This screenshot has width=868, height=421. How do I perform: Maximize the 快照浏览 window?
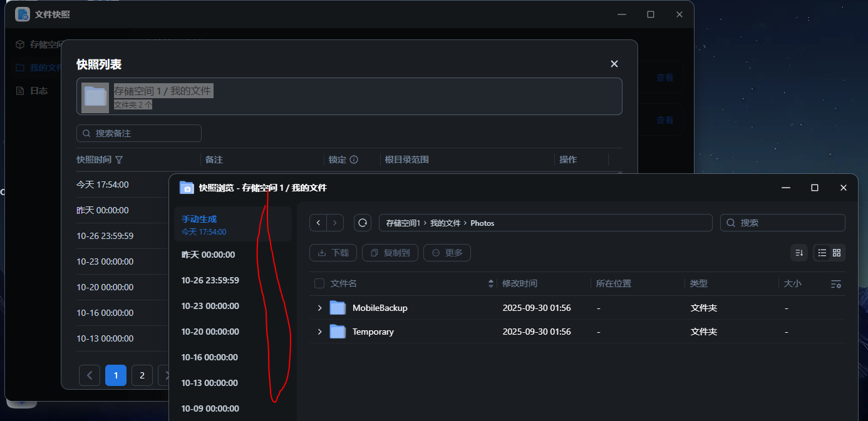(x=815, y=188)
